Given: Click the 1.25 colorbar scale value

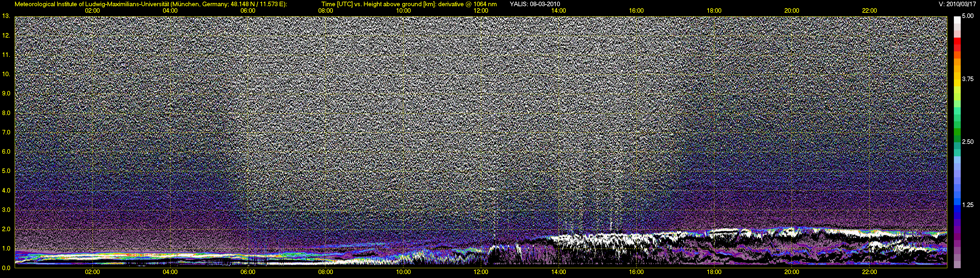Looking at the screenshot, I should 968,205.
